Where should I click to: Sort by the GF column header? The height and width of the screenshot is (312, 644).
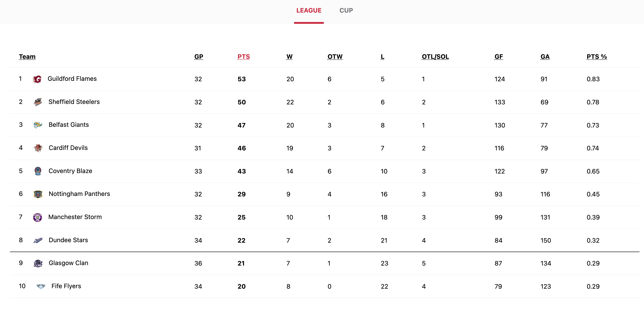499,57
